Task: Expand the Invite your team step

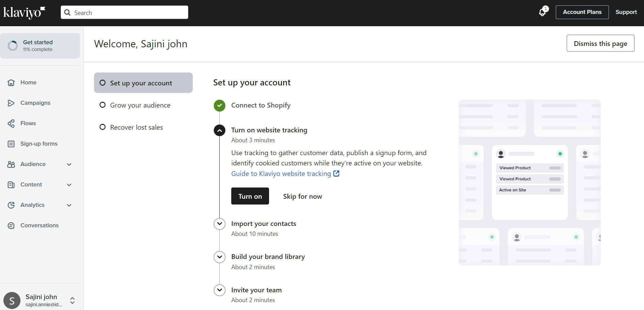Action: click(220, 290)
